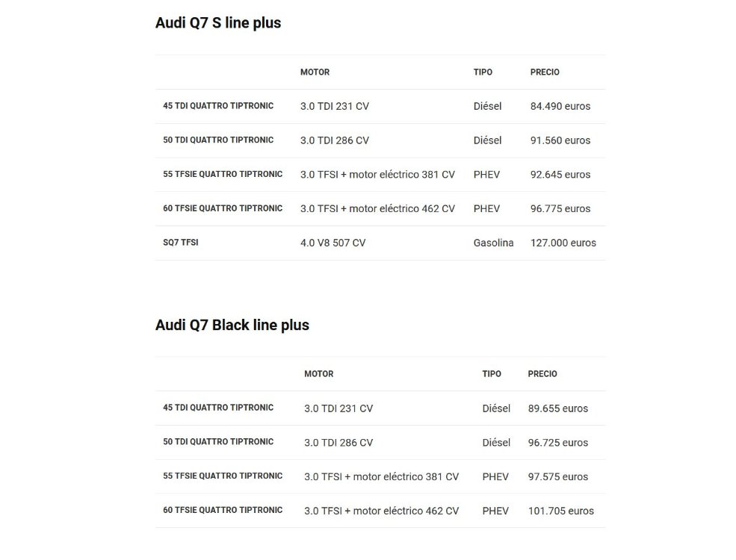Screen dimensions: 736x560
Task: Click the Audi Q7 Black line plus heading
Action: click(x=232, y=325)
